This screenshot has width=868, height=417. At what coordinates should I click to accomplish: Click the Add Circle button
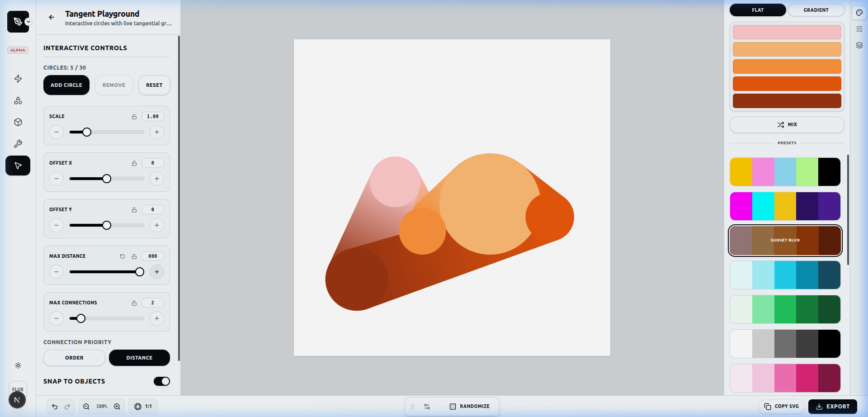tap(66, 85)
